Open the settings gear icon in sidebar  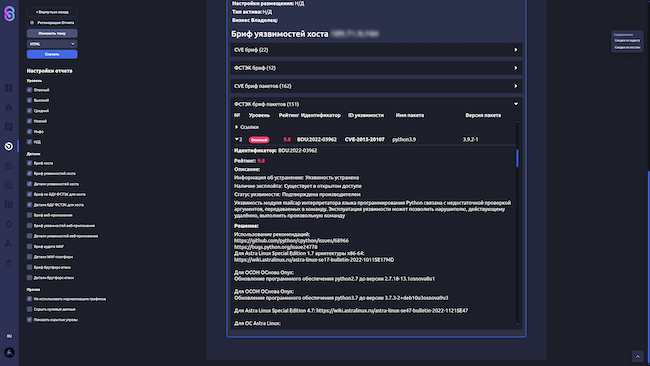click(9, 224)
